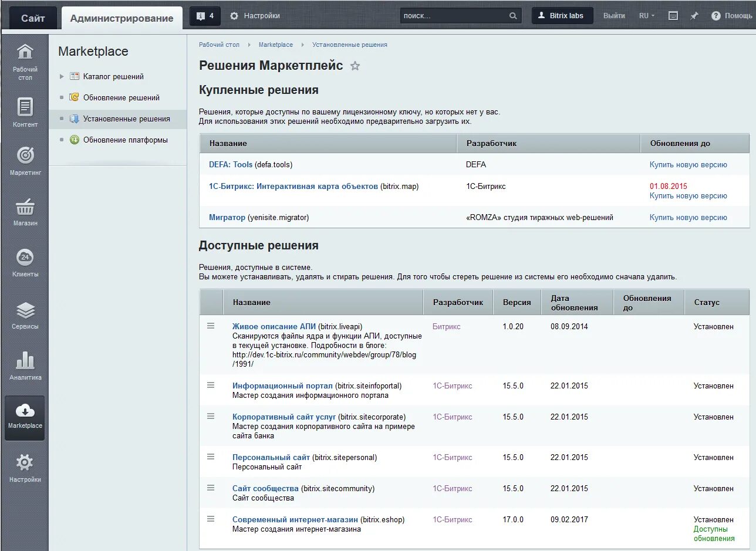Open row menu for Современный интернет-магазин
The image size is (756, 551).
pos(211,519)
